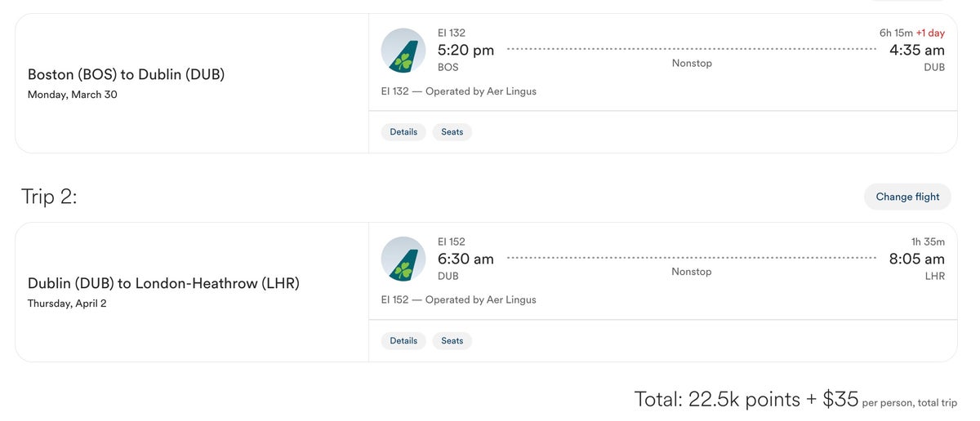Select the Dublin (DUB) to London-Heathrow (LHR) heading
Screen dimensions: 980x421
pyautogui.click(x=163, y=283)
